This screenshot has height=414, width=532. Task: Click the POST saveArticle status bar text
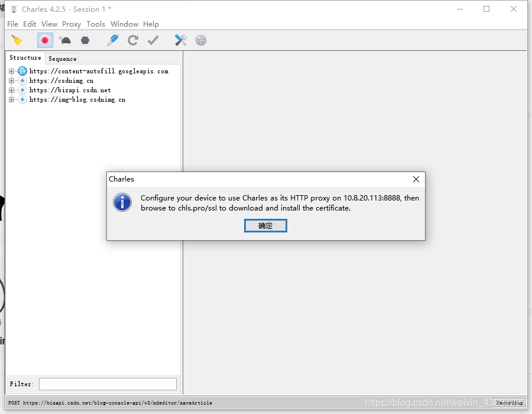(110, 403)
